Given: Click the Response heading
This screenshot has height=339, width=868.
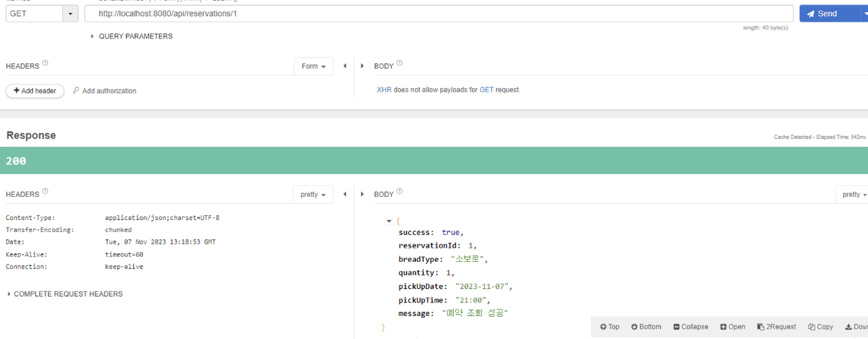Looking at the screenshot, I should 31,135.
